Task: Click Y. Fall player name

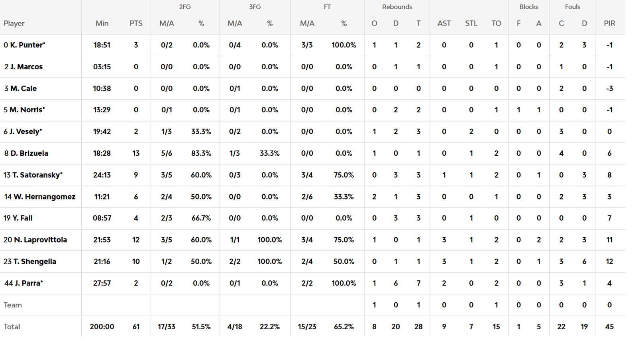Action: [22, 218]
